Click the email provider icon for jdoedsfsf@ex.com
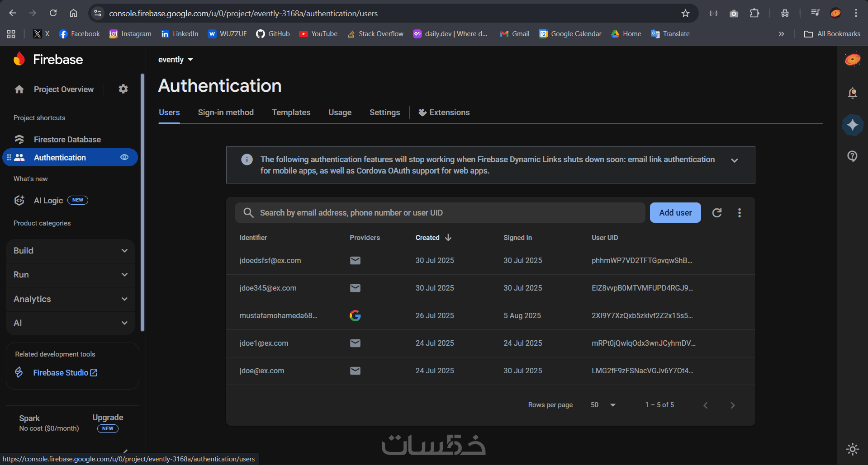The image size is (868, 465). tap(355, 260)
